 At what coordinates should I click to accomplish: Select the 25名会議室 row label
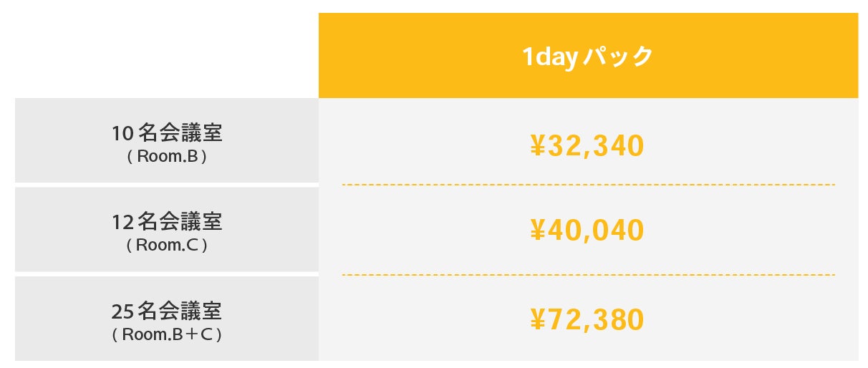point(167,311)
